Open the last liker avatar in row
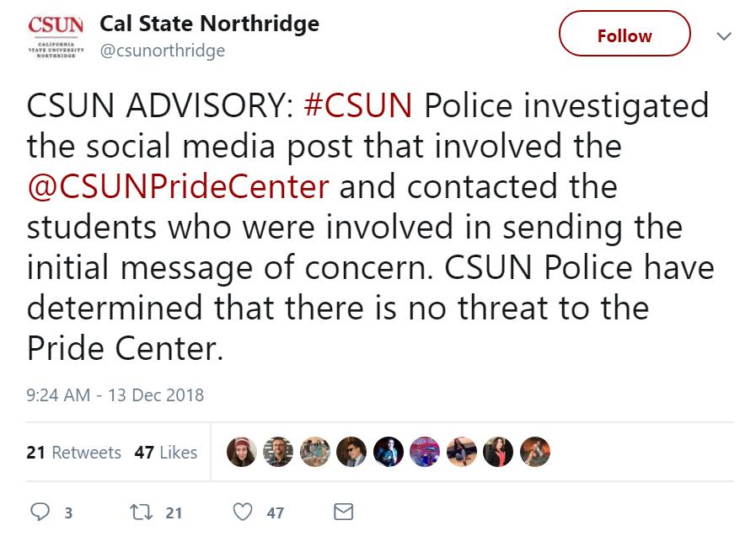756x542 pixels. [535, 452]
